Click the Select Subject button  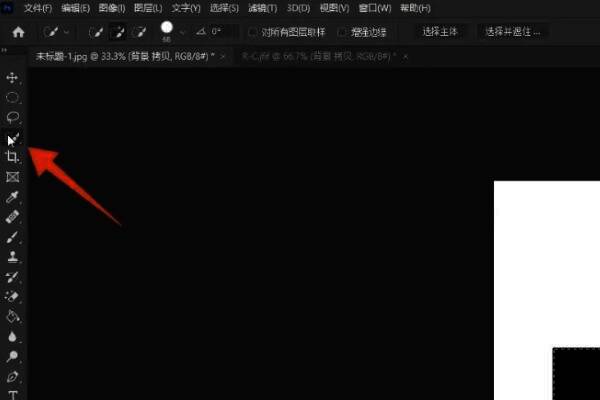[440, 32]
